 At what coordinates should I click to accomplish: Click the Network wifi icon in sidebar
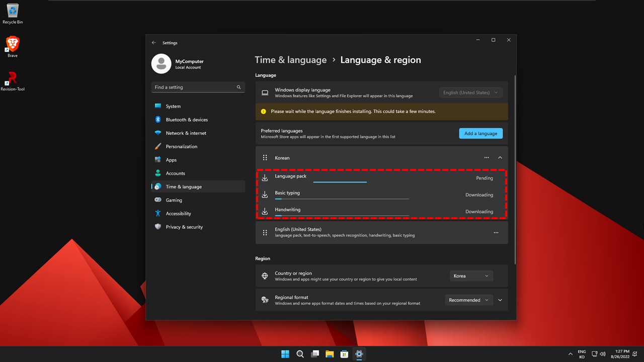click(158, 133)
